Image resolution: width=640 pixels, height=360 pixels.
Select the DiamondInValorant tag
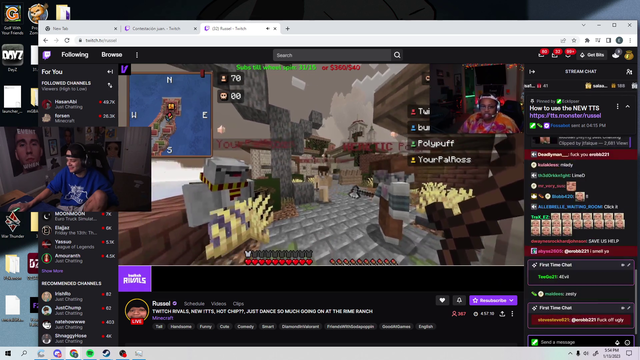coord(300,327)
